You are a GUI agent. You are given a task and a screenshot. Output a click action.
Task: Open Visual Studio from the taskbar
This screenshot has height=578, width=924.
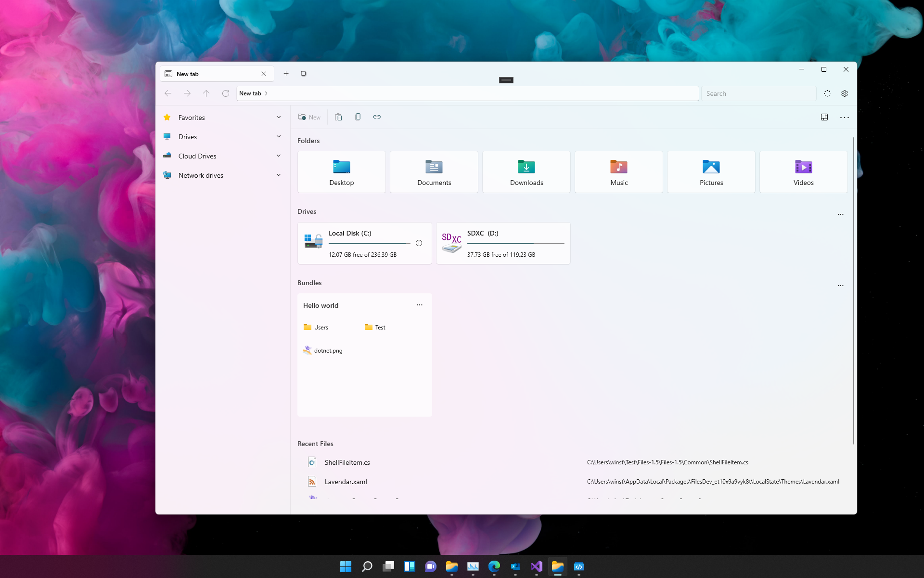click(x=536, y=566)
